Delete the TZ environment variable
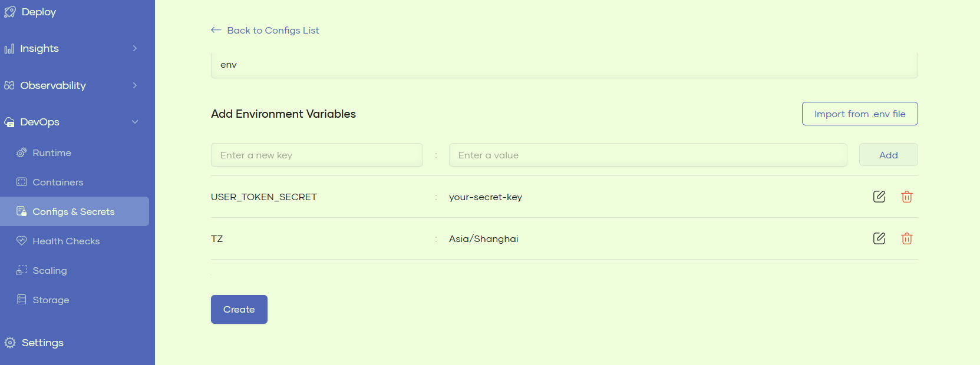The height and width of the screenshot is (365, 980). pos(906,238)
